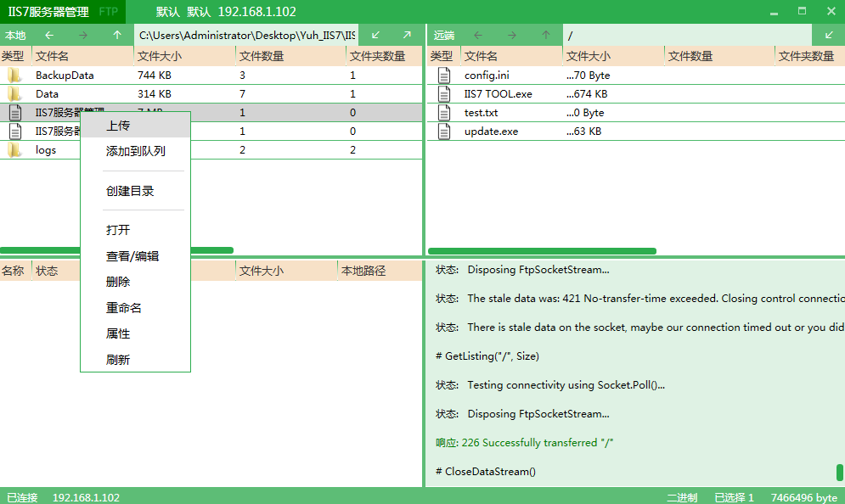
Task: Select the update.exe file name
Action: (x=491, y=132)
